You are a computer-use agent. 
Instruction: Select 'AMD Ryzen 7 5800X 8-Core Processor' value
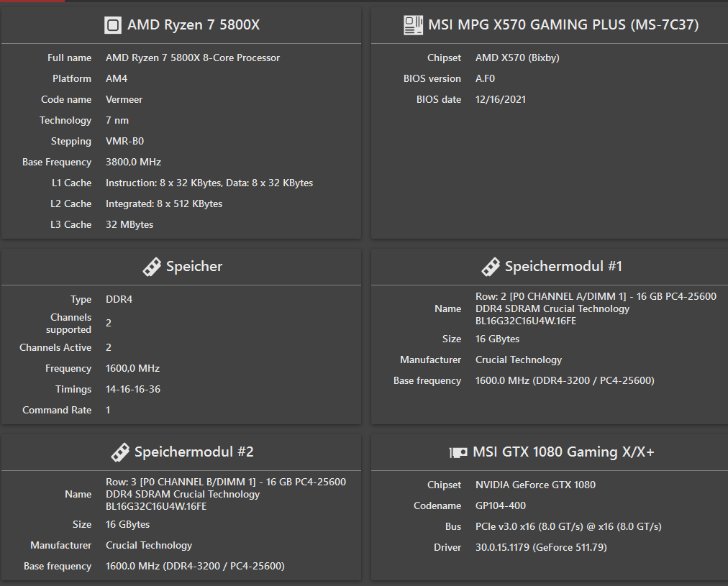pyautogui.click(x=193, y=58)
